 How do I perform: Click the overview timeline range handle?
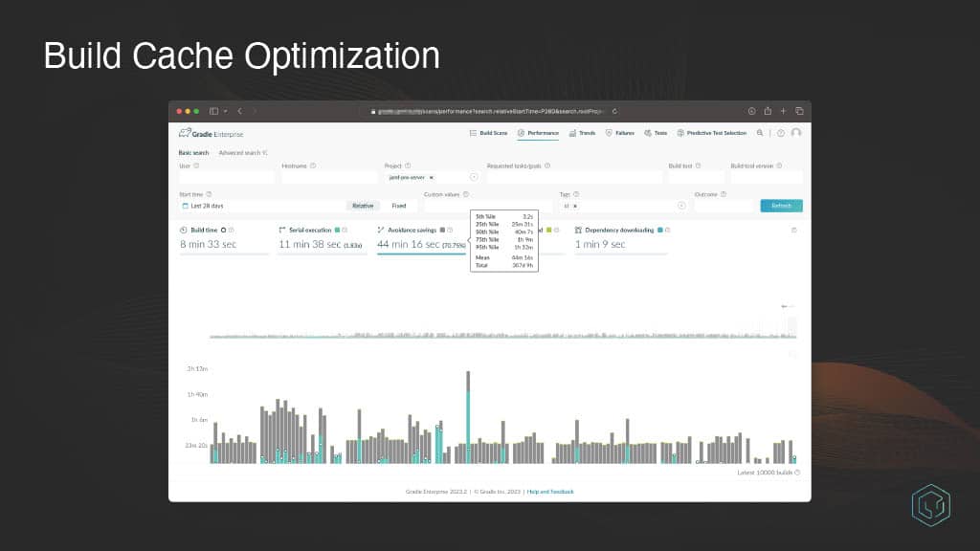tap(792, 326)
